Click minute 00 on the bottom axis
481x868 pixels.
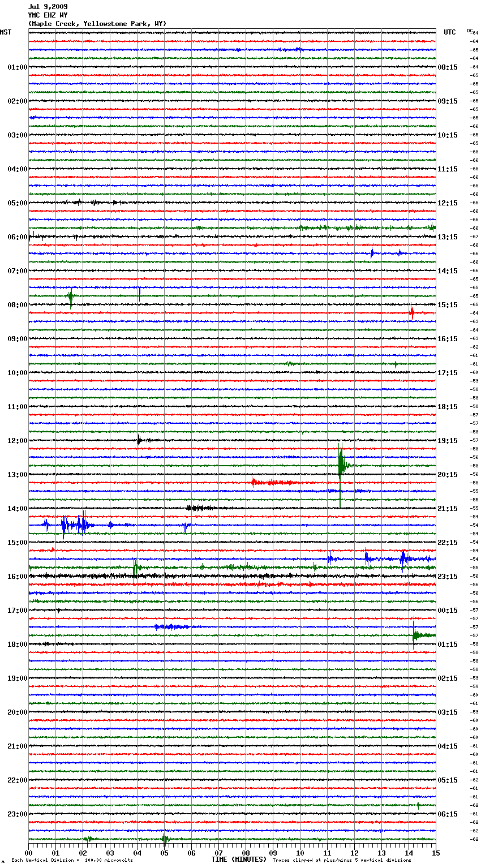[x=28, y=853]
